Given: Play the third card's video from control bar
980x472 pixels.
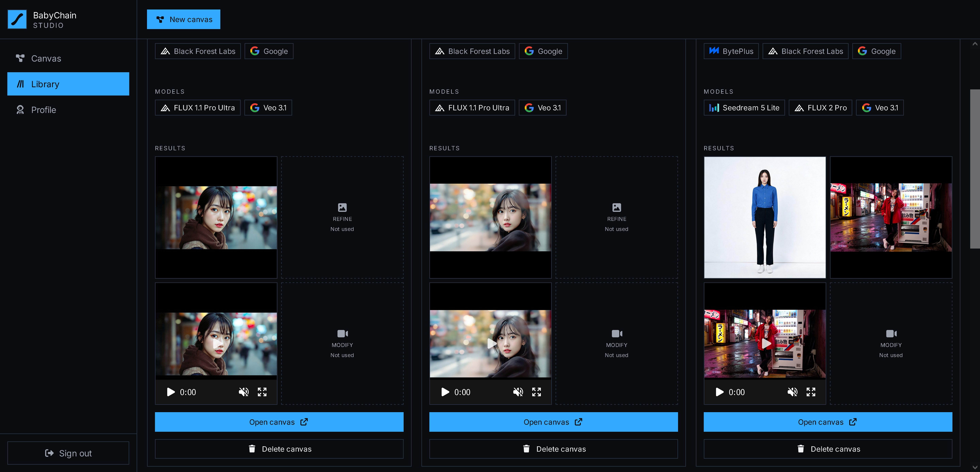Looking at the screenshot, I should (719, 392).
